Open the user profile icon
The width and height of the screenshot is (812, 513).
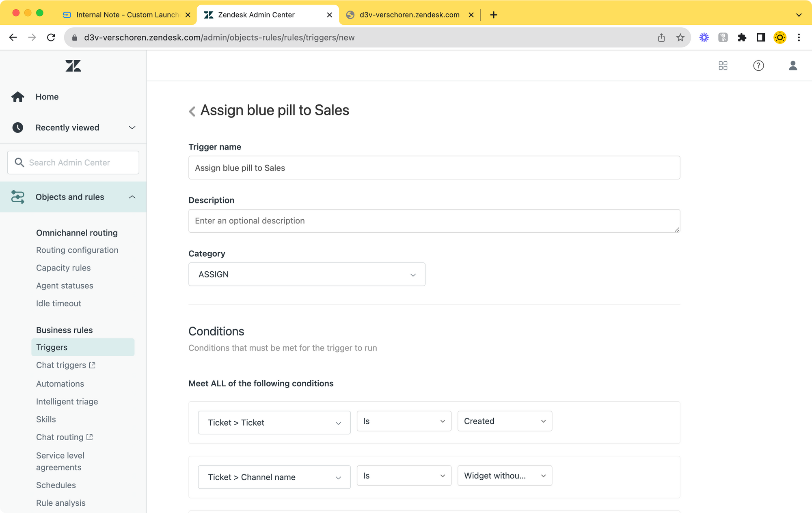point(793,66)
